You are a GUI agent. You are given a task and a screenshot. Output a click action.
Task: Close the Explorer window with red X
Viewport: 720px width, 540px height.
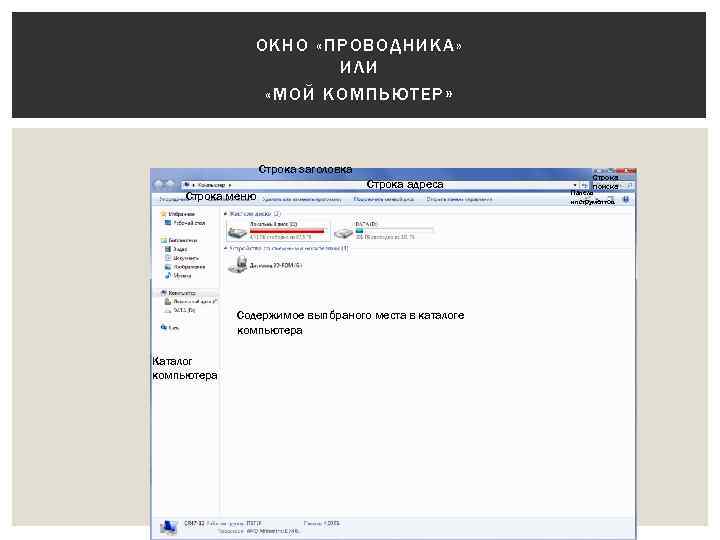coord(626,171)
